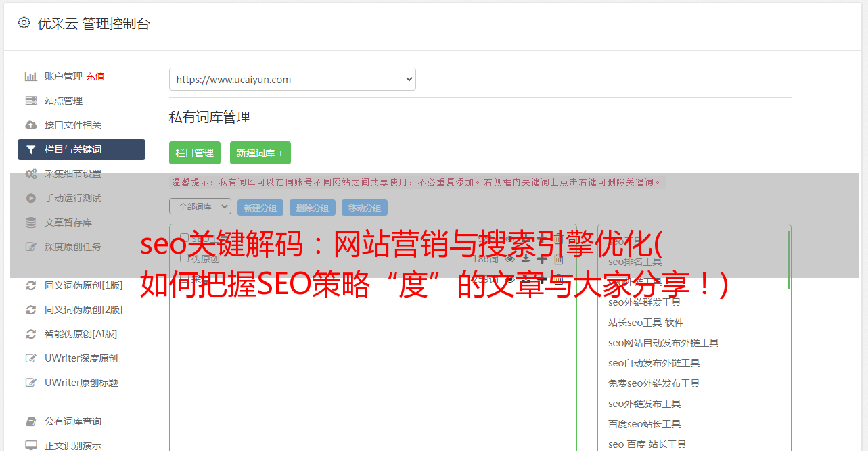Screen dimensions: 868x451
Task: Tick the 伪原创 library checkbox
Action: 184,258
